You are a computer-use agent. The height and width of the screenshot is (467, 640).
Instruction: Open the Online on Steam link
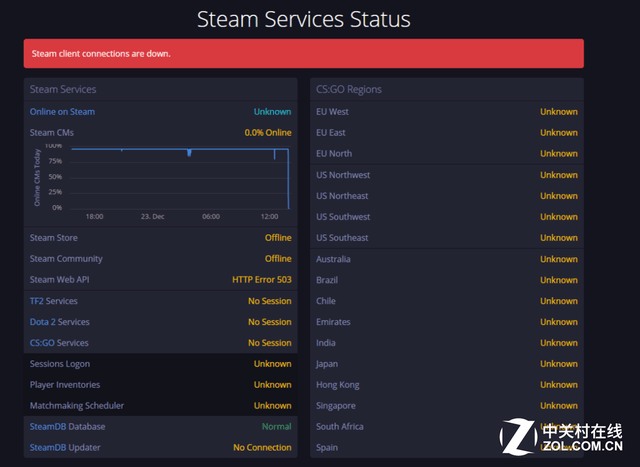coord(62,111)
